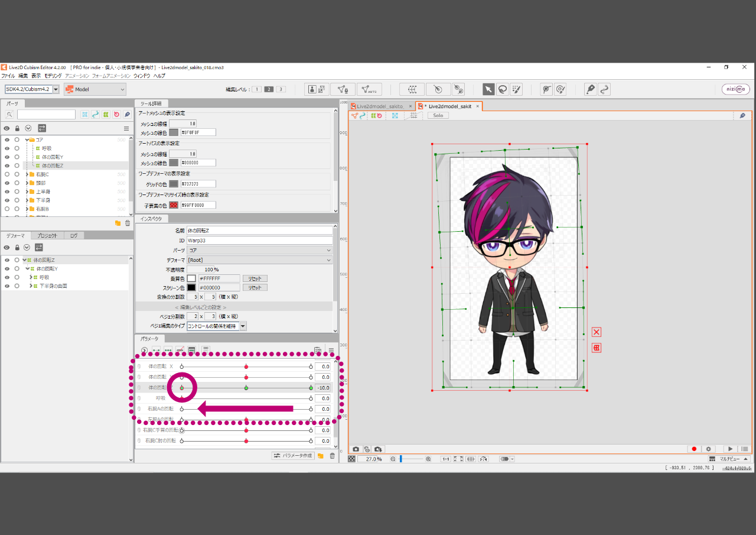Click the automatic mesh generator (AUTO) icon
The image size is (756, 535).
tap(369, 89)
